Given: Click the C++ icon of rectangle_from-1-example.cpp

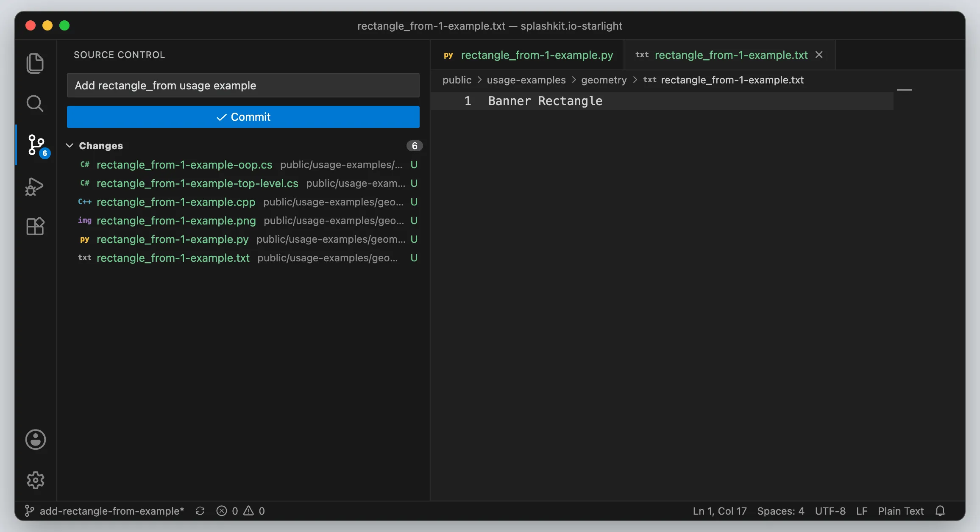Looking at the screenshot, I should point(85,202).
